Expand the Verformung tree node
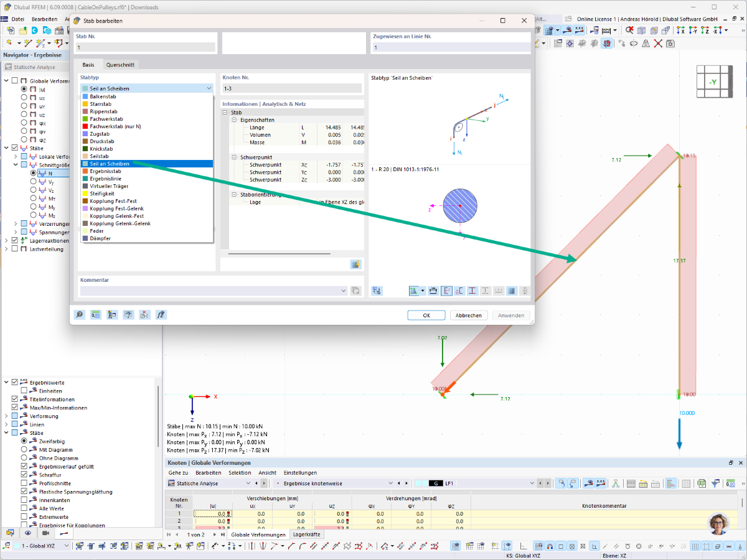Screen dimensions: 747x560 click(7, 416)
